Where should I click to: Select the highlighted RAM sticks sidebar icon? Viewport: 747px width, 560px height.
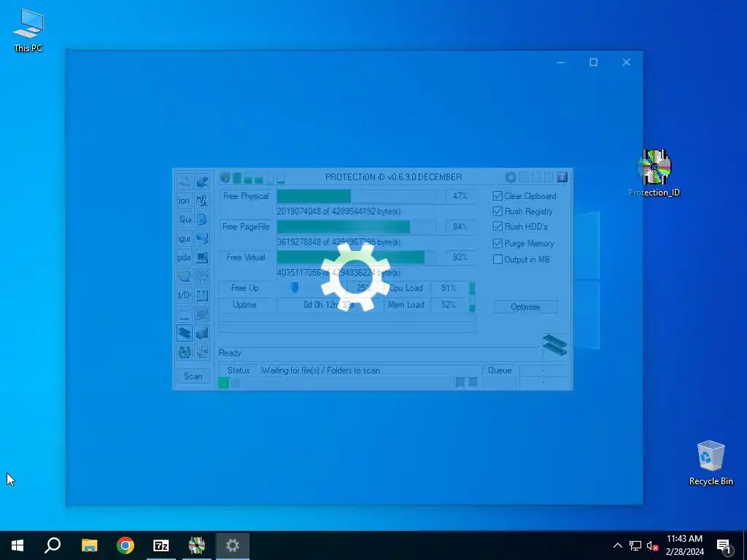point(185,332)
